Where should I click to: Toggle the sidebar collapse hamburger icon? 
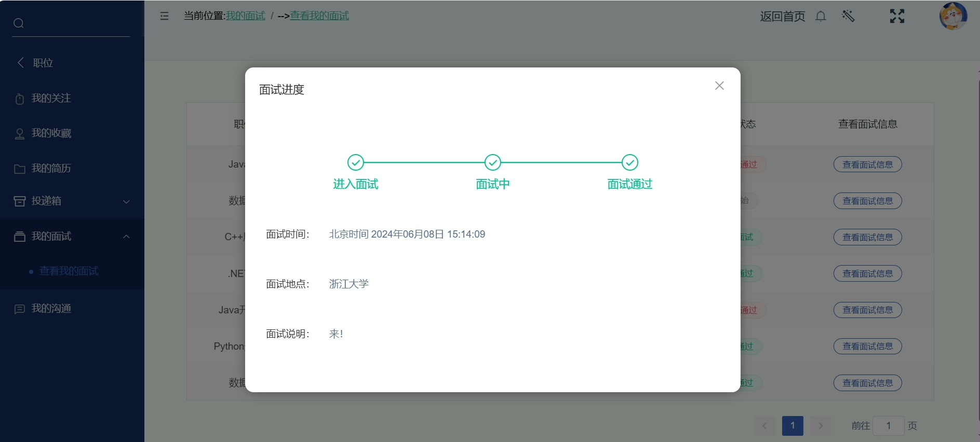pos(165,16)
